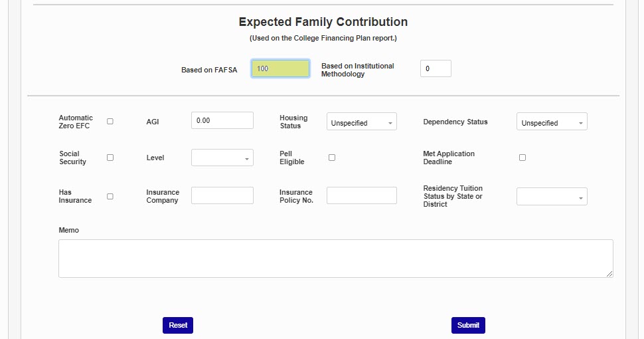
Task: Open the Housing Status dropdown
Action: (x=361, y=122)
